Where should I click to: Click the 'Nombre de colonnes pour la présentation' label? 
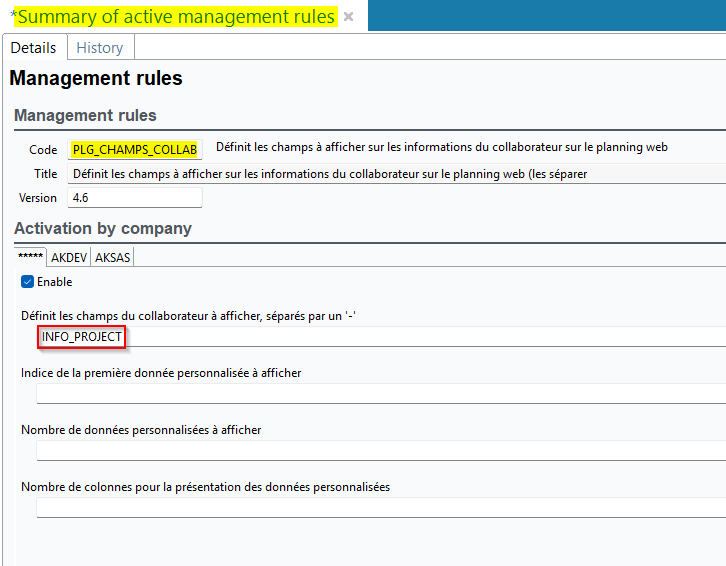205,487
